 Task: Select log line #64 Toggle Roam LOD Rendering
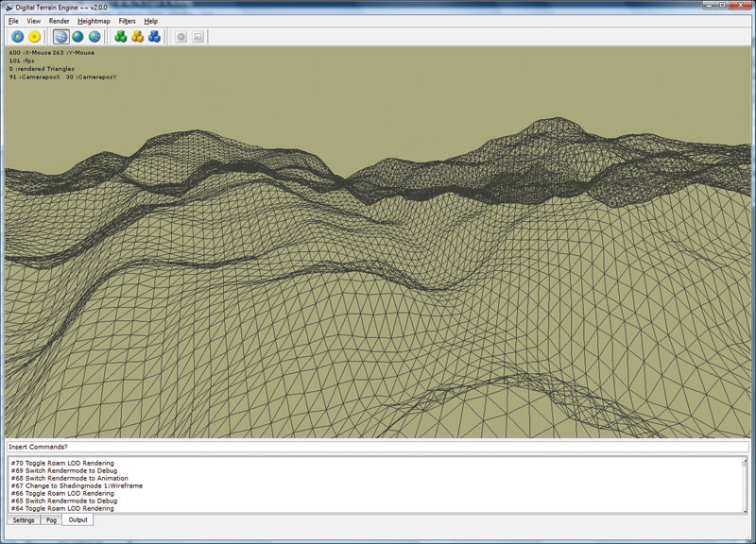tap(62, 508)
